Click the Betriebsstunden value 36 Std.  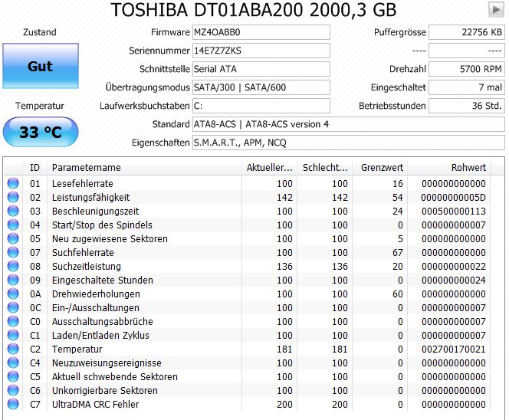click(467, 106)
